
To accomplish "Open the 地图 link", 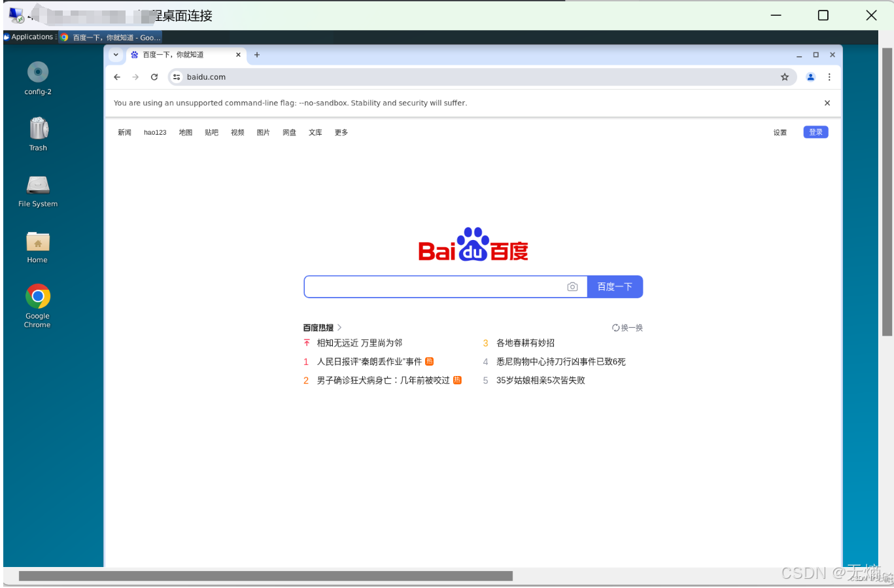I will pos(186,133).
